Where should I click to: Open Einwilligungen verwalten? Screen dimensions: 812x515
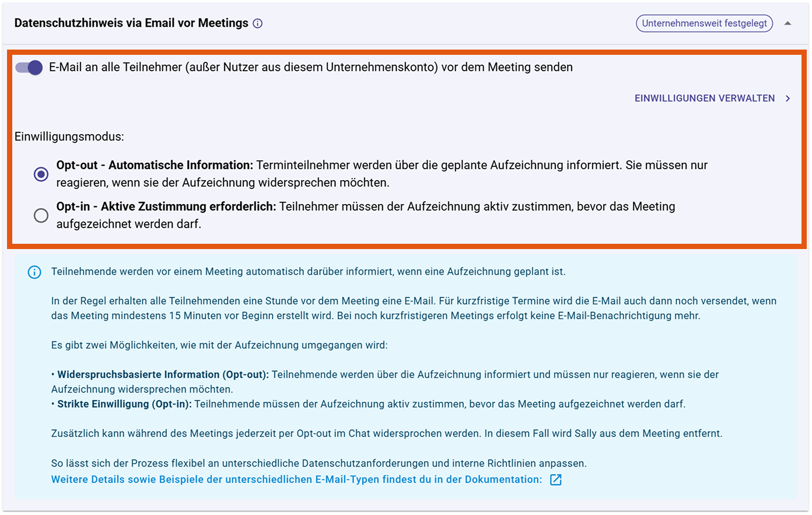(704, 99)
